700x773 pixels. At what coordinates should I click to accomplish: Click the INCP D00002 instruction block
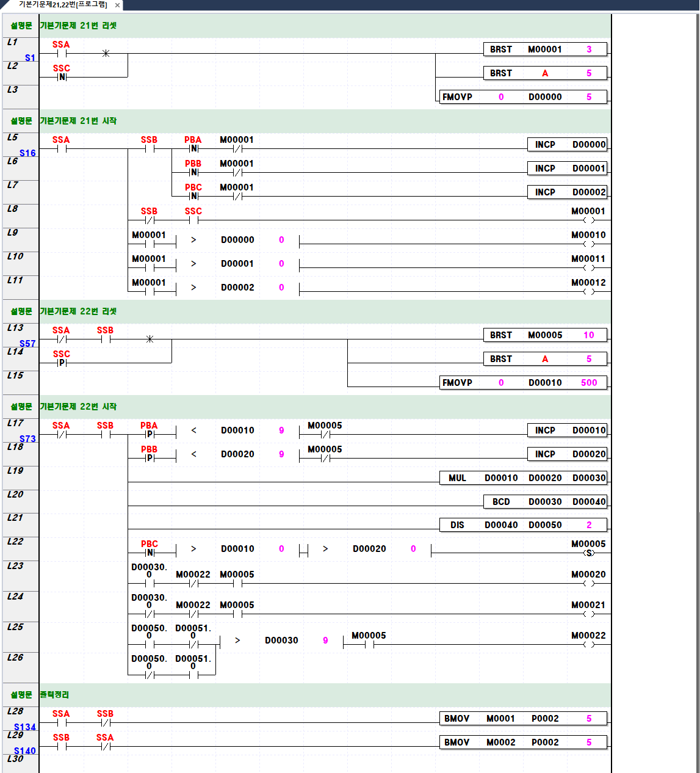567,192
